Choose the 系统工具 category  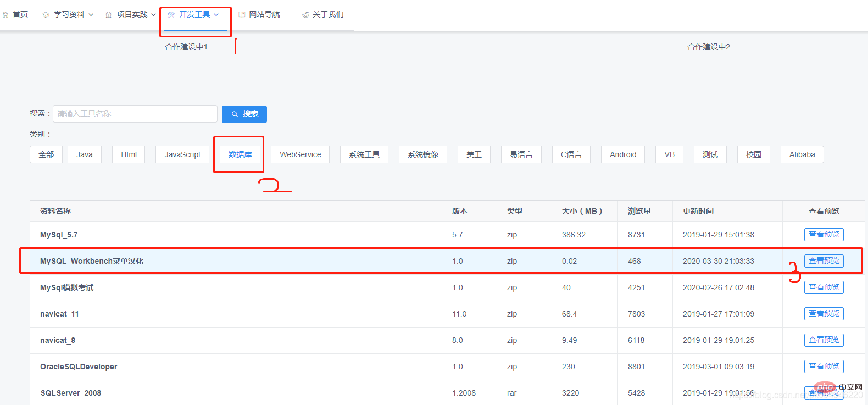(364, 154)
